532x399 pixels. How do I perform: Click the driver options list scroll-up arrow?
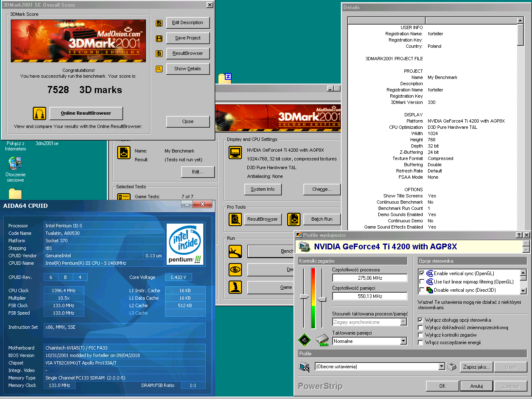click(x=523, y=273)
